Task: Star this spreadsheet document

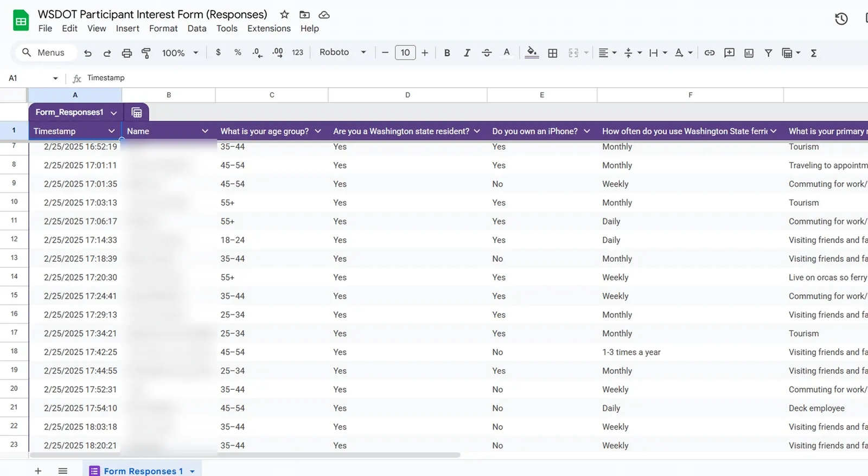Action: (284, 15)
